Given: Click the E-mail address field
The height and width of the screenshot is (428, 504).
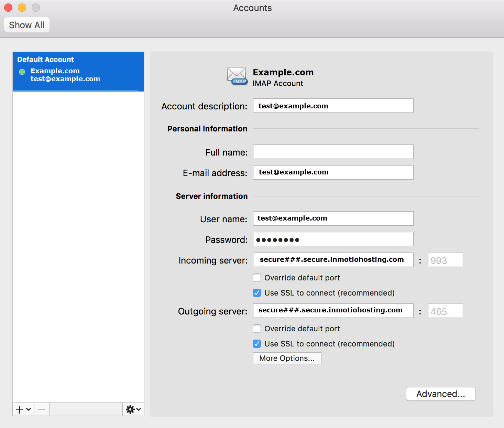Looking at the screenshot, I should click(333, 172).
